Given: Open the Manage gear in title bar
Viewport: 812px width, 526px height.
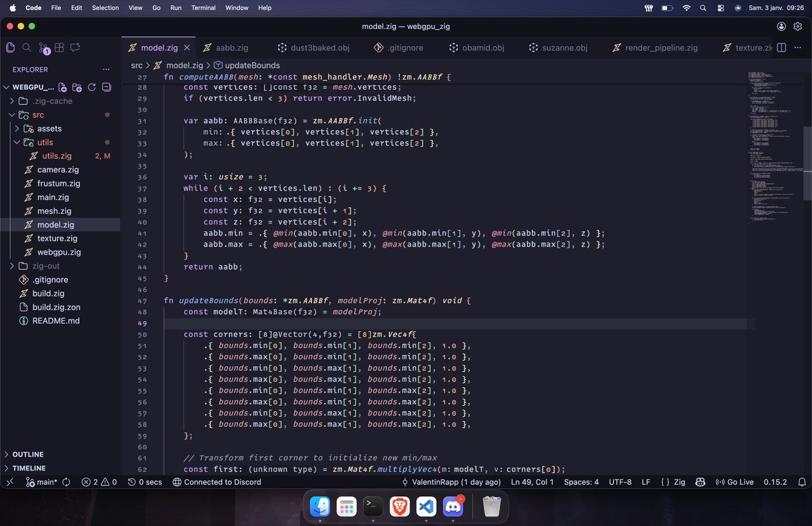Looking at the screenshot, I should point(798,26).
